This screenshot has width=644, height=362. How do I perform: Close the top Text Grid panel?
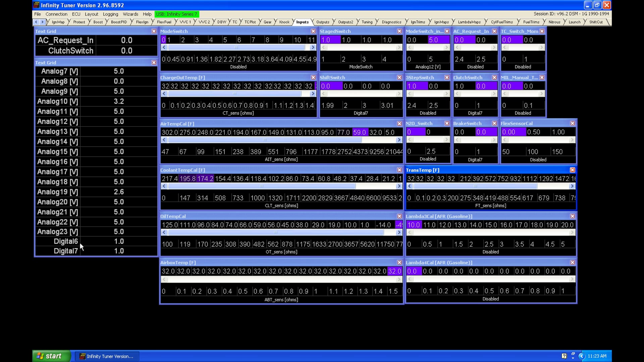(154, 31)
